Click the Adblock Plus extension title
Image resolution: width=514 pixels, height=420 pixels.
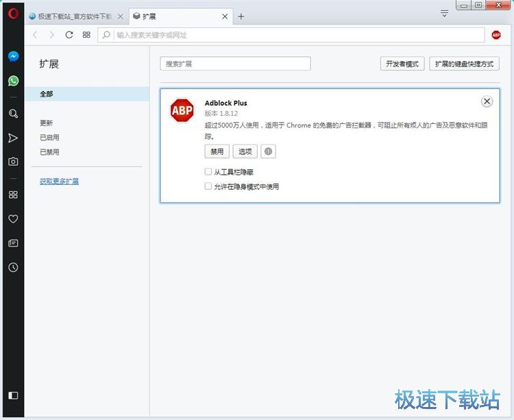tap(226, 103)
